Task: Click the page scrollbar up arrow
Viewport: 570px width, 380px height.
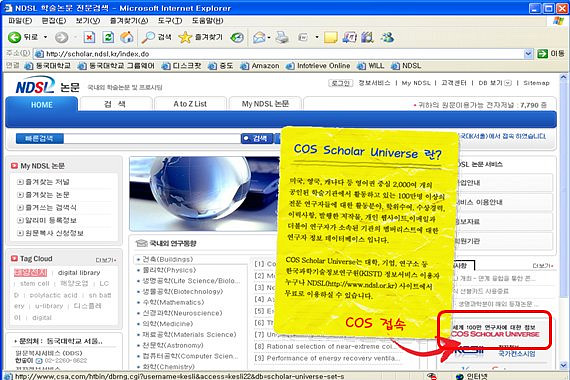Action: 563,77
